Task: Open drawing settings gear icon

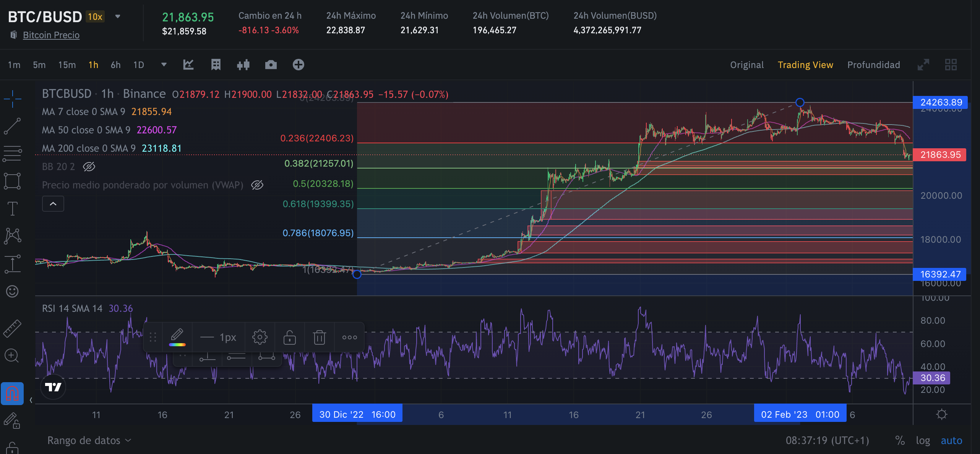Action: click(x=260, y=337)
